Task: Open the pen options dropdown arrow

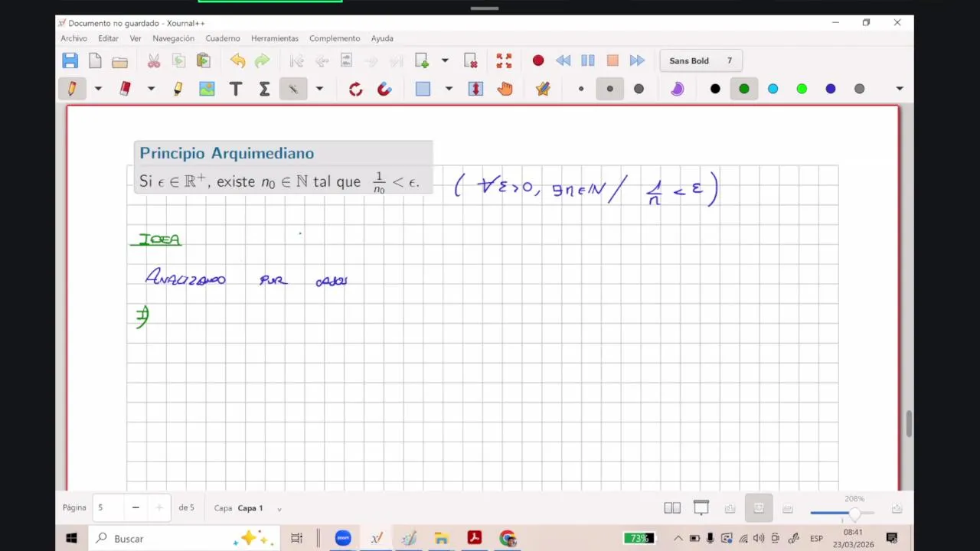Action: tap(98, 89)
